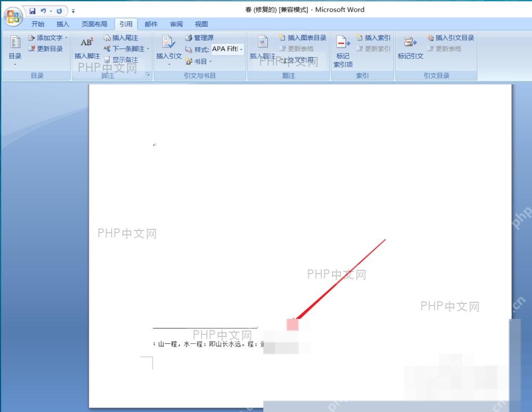The image size is (532, 412).
Task: Click the 下一条脚注 icon
Action: coord(107,49)
